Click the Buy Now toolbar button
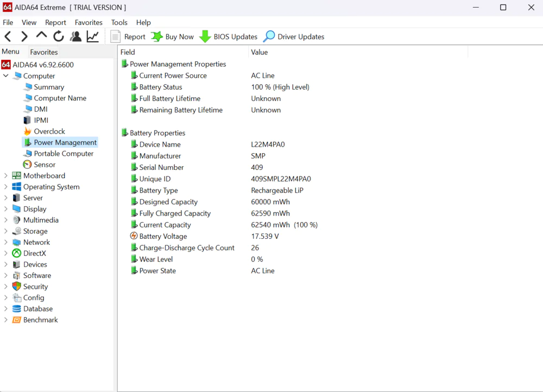This screenshot has width=543, height=392. (x=173, y=37)
